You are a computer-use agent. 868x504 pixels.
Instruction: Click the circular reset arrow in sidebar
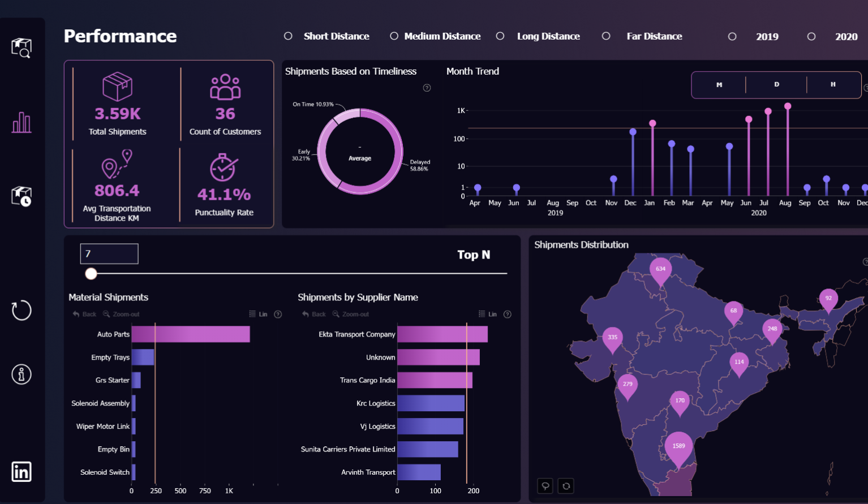click(x=22, y=310)
